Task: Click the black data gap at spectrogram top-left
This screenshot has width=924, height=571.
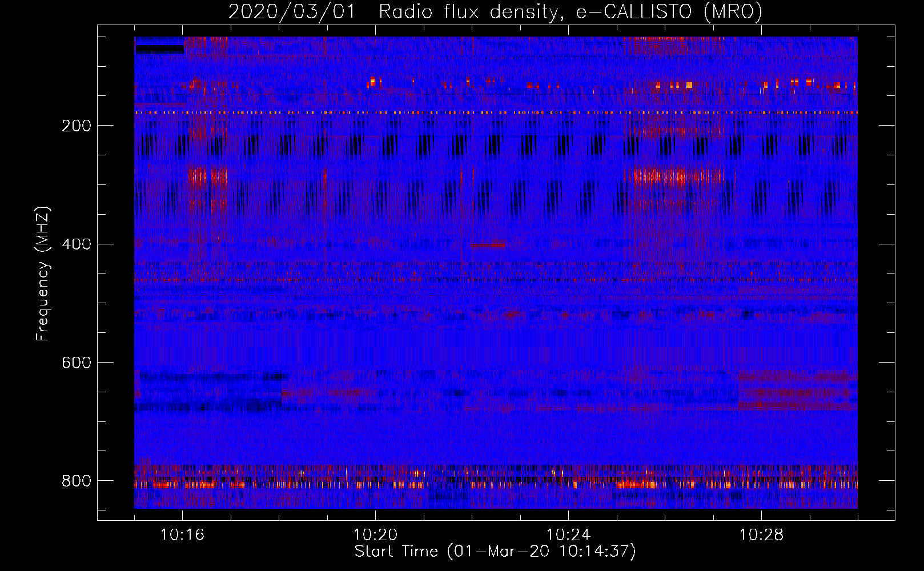Action: click(159, 49)
